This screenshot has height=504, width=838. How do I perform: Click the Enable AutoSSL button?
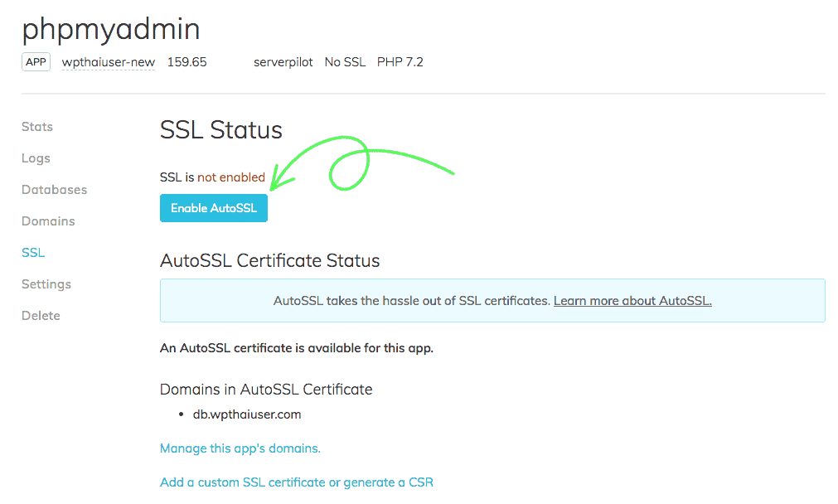point(214,208)
